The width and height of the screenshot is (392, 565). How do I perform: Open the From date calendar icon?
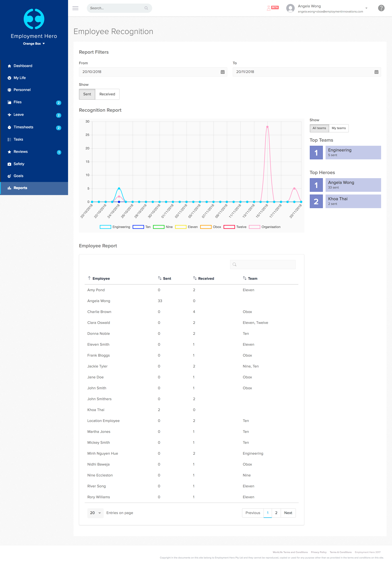223,72
